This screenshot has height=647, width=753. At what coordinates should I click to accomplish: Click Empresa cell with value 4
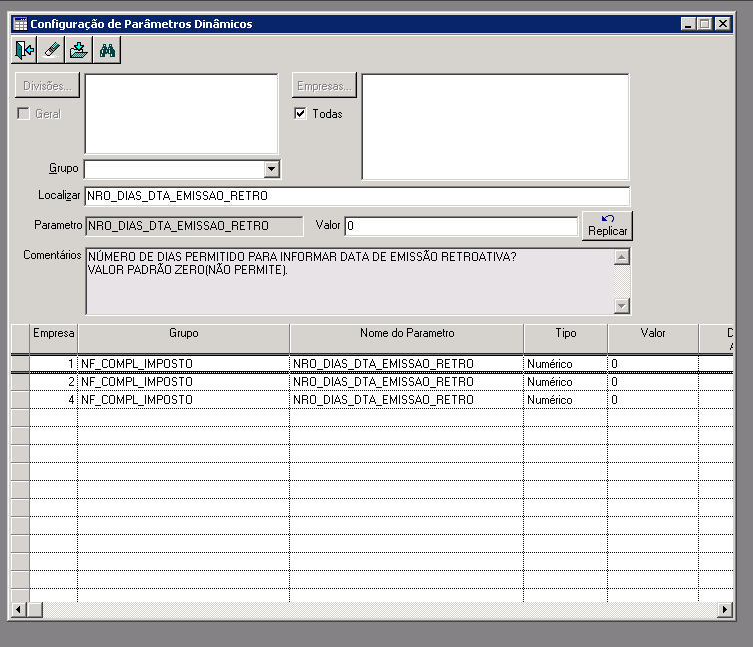click(x=53, y=400)
